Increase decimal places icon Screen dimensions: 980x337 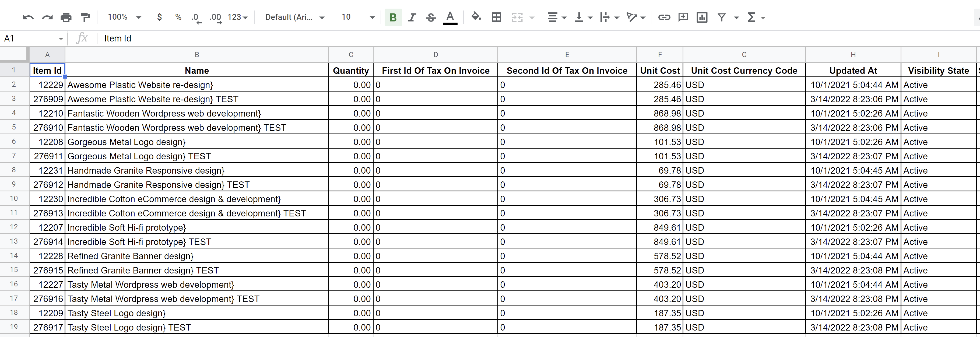click(215, 18)
